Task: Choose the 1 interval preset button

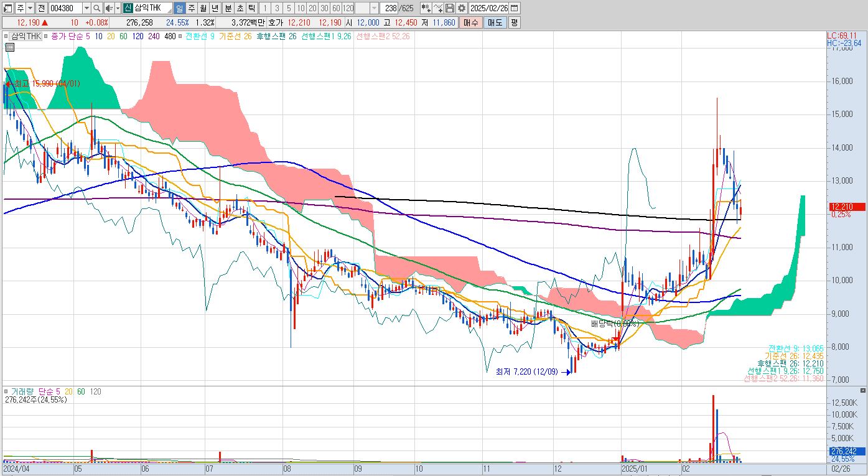Action: [x=264, y=8]
